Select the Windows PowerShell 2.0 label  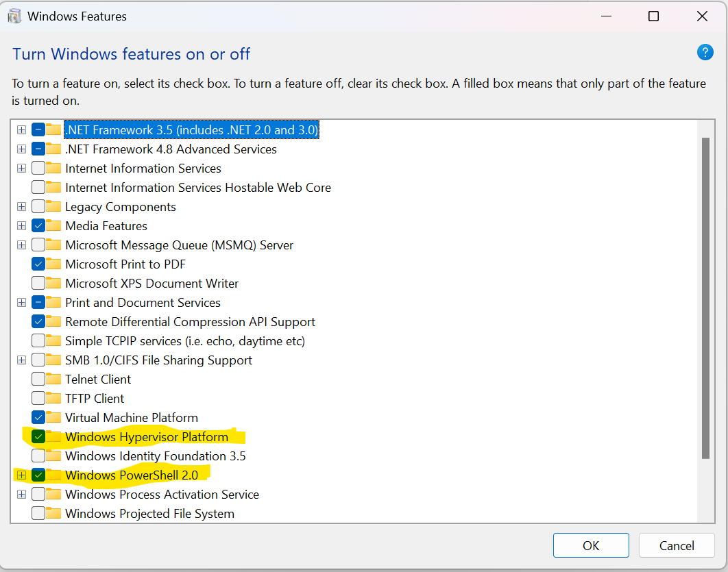(132, 475)
